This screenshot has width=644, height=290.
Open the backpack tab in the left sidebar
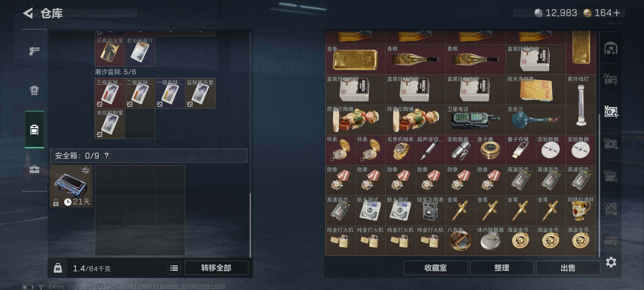[x=34, y=90]
